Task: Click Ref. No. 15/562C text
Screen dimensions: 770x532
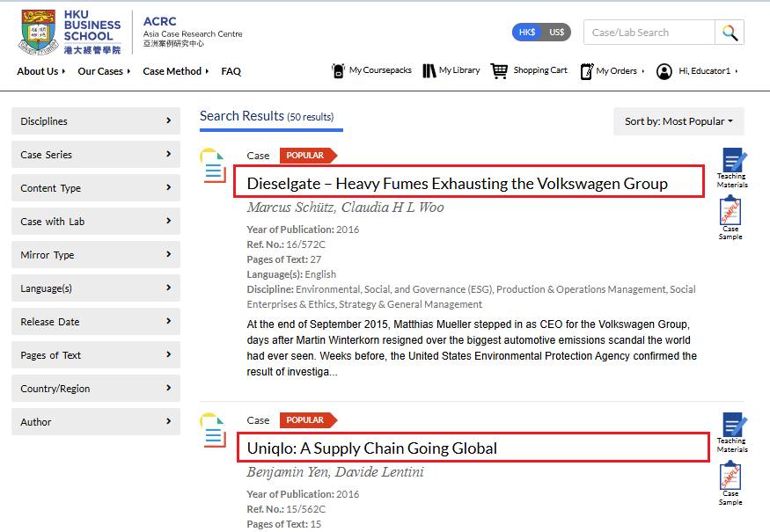Action: point(286,509)
